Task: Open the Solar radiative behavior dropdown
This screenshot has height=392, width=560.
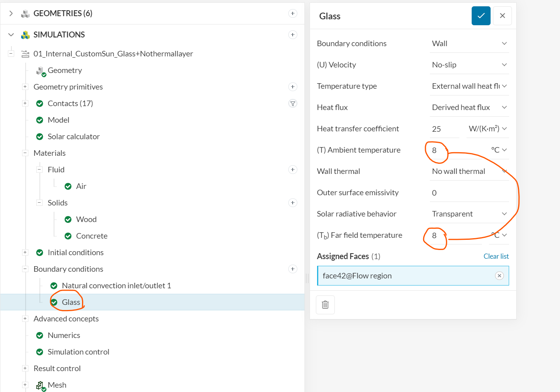Action: pyautogui.click(x=469, y=214)
